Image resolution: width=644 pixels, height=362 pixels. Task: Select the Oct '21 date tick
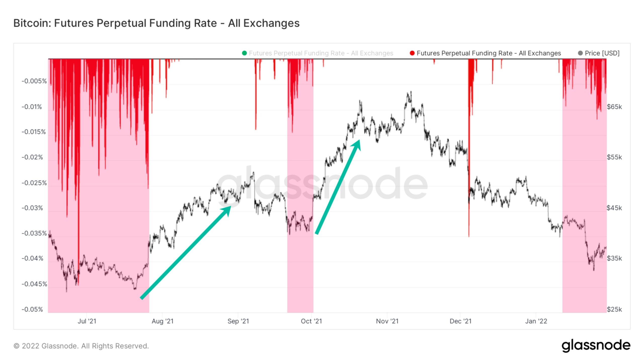click(311, 321)
